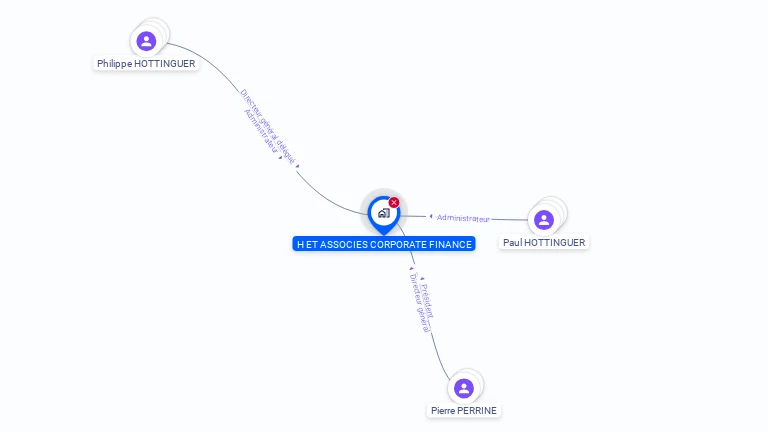The height and width of the screenshot is (432, 768).
Task: Click the arrowhead left of Paul's Administrateur label
Action: click(x=431, y=216)
